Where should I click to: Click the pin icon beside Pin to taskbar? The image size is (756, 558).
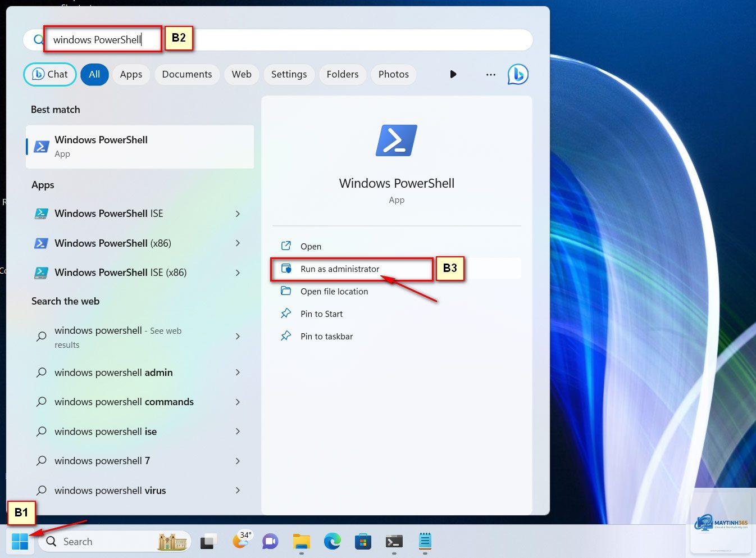tap(286, 336)
